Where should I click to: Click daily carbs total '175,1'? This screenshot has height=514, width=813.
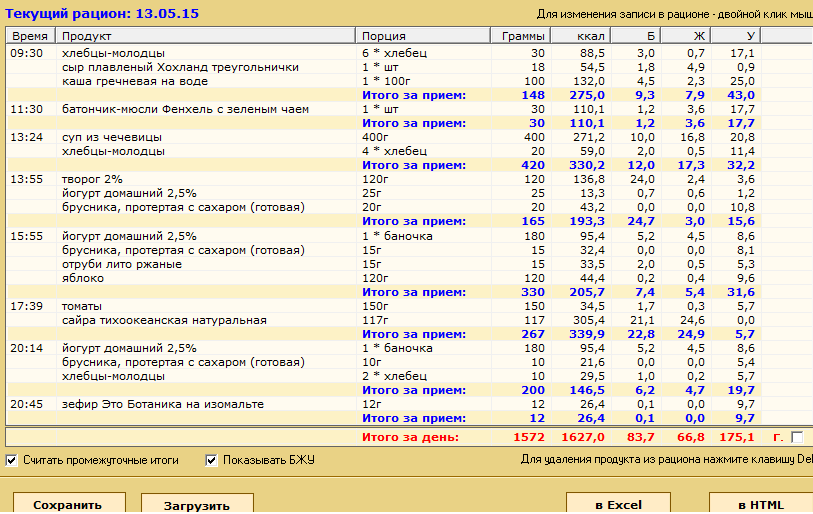[x=736, y=437]
